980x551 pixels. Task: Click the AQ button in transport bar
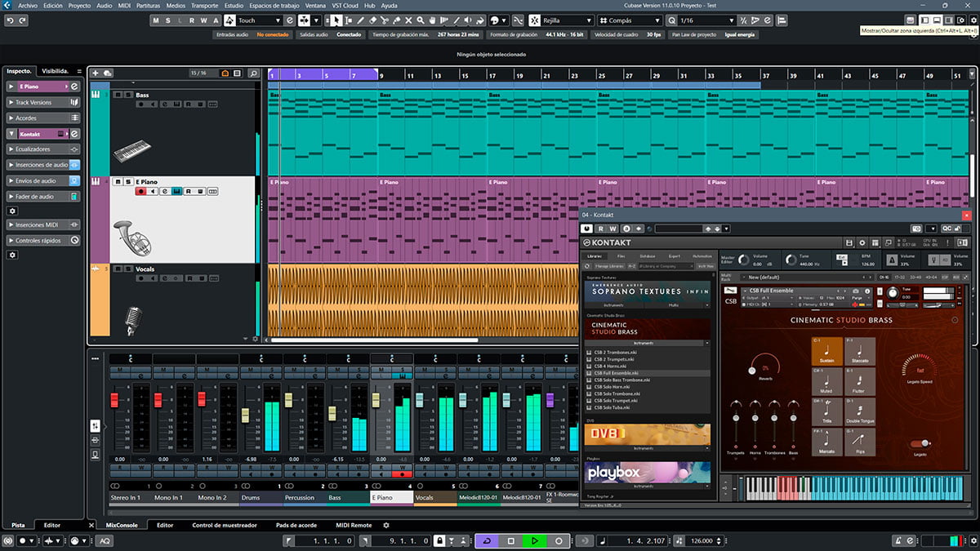click(105, 540)
